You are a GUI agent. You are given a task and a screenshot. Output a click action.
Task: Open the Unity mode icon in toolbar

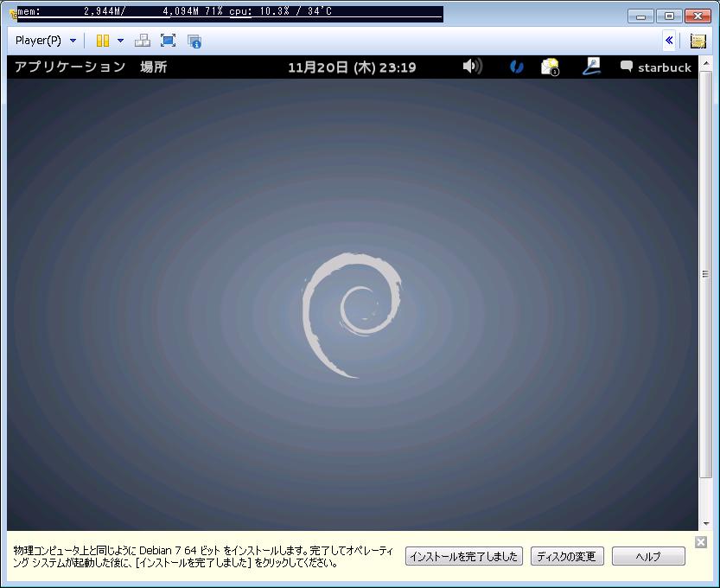click(x=194, y=41)
